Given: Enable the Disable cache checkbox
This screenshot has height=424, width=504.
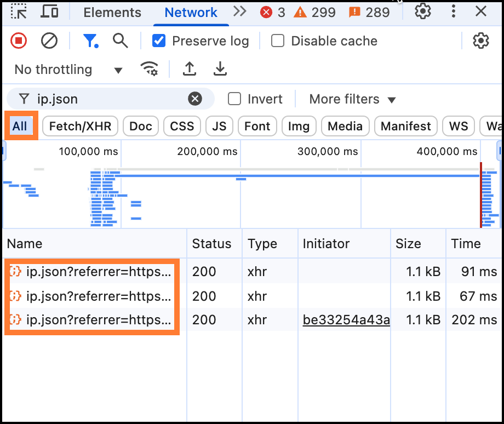Looking at the screenshot, I should click(x=278, y=41).
